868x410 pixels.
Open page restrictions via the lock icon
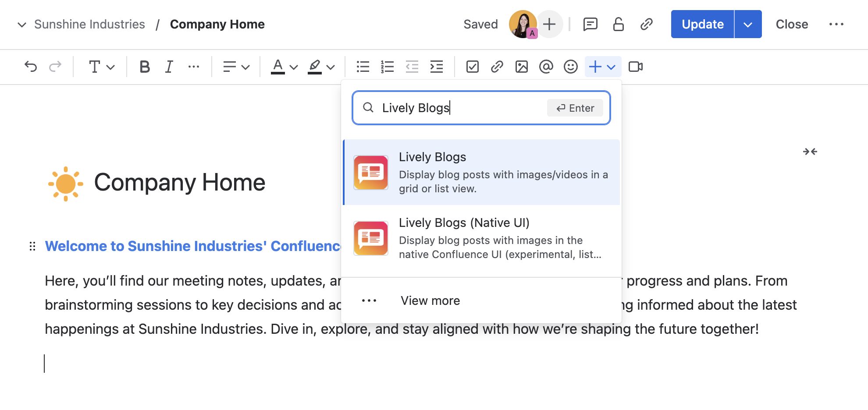[x=618, y=24]
